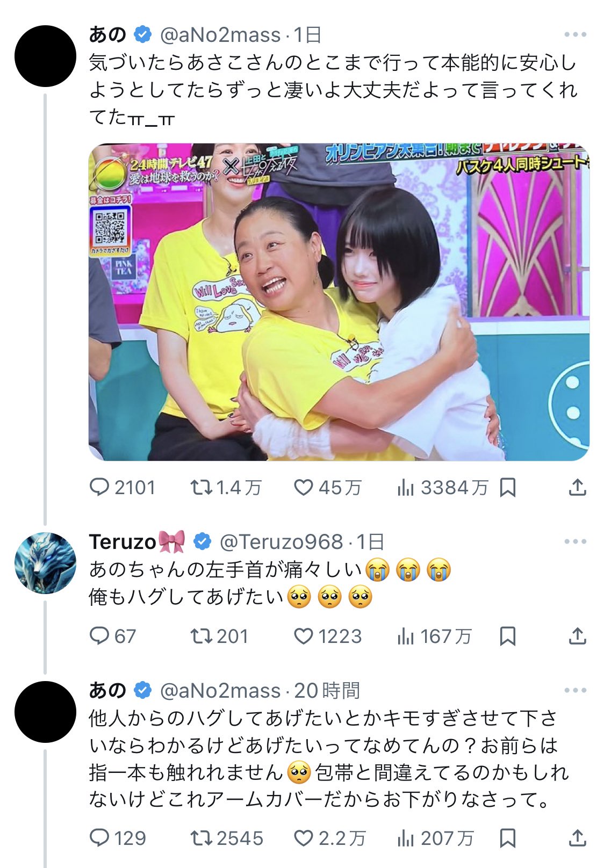The image size is (604, 868).
Task: Open the Teruzo profile avatar
Action: tap(46, 563)
